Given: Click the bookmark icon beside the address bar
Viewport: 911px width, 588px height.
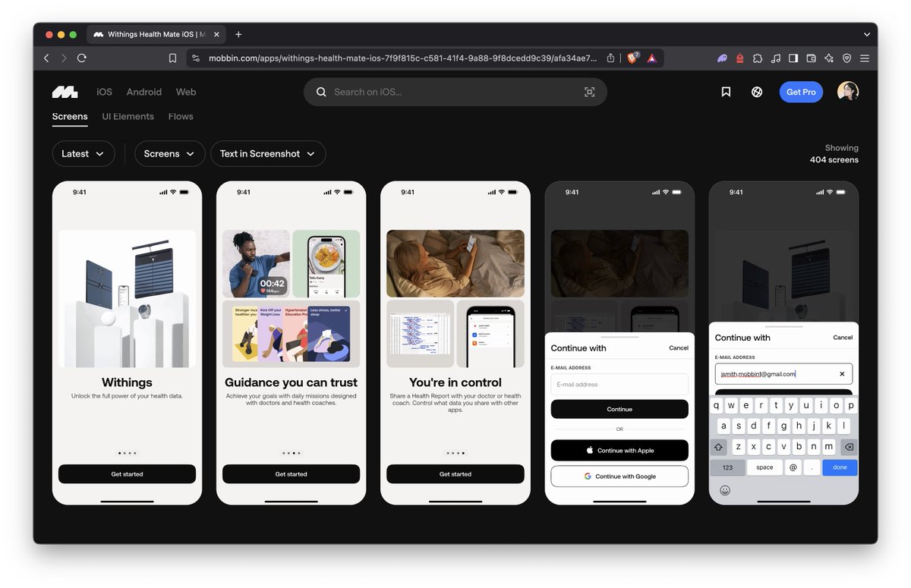Looking at the screenshot, I should [x=172, y=58].
